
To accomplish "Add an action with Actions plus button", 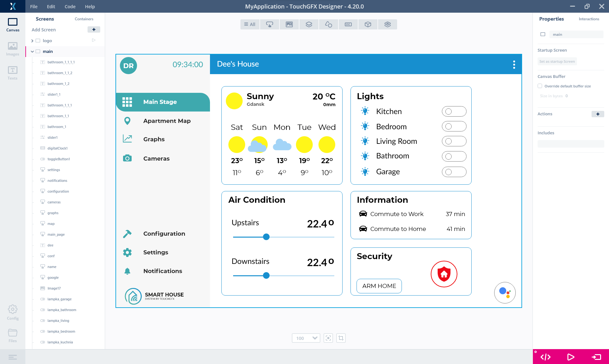I will (x=598, y=114).
